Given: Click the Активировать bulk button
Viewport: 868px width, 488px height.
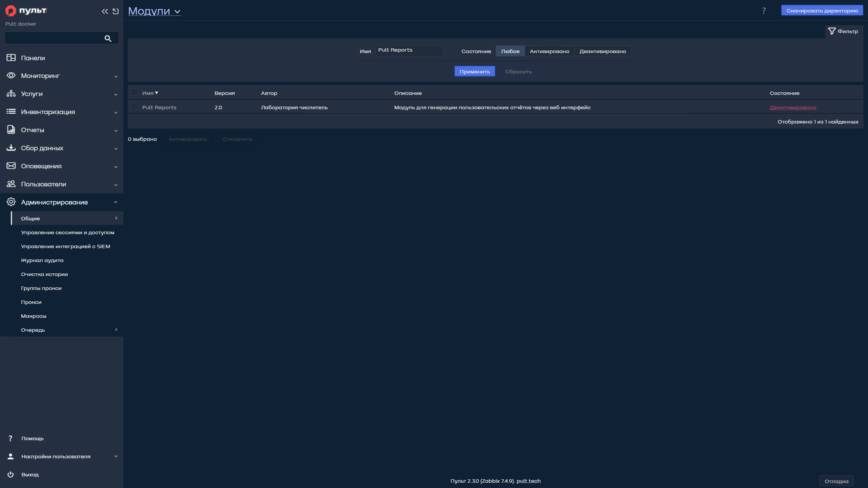Looking at the screenshot, I should [x=188, y=139].
